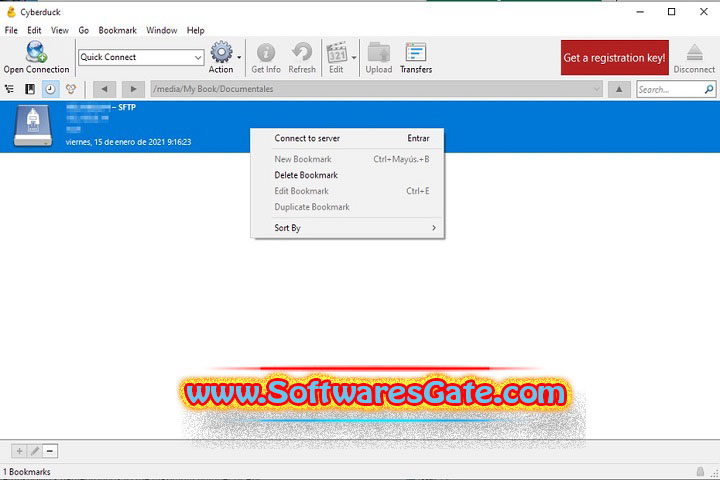Navigate back with the left arrow
720x480 pixels.
coord(104,89)
